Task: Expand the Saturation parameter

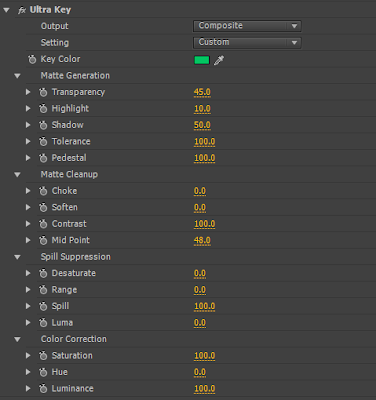Action: 28,356
